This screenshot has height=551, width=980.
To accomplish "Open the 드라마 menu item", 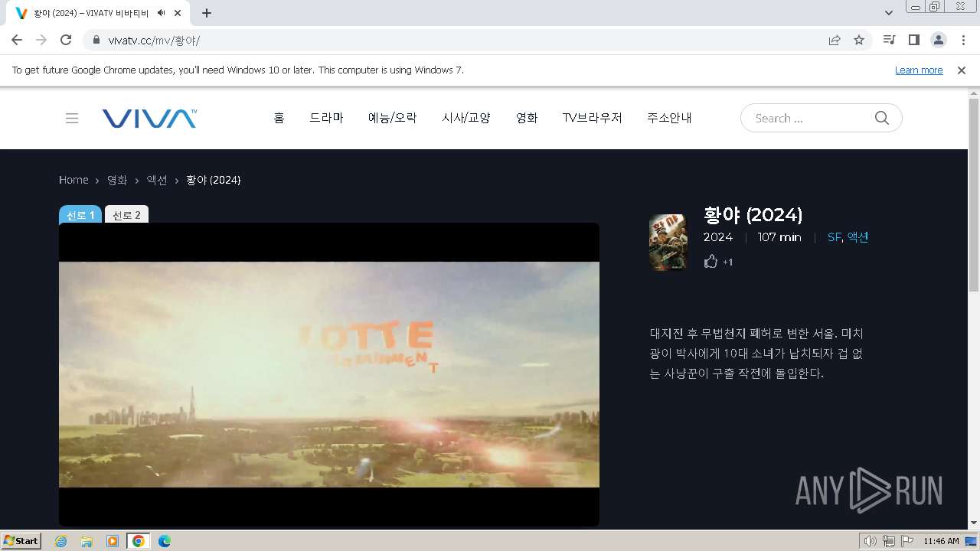I will pyautogui.click(x=326, y=118).
